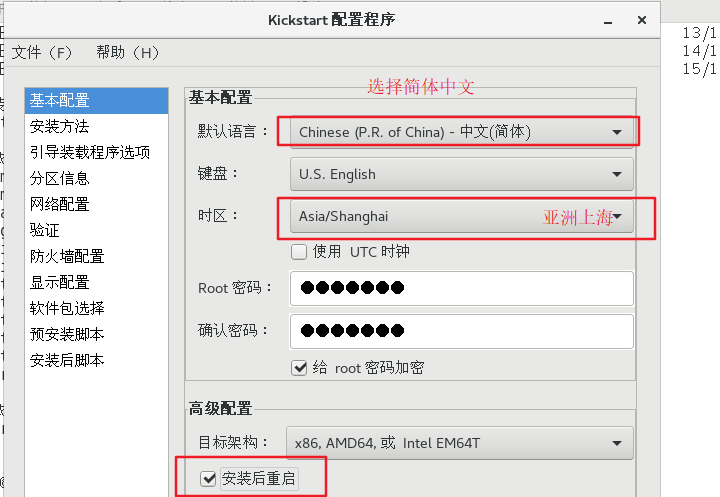Open the 目标架构 architecture dropdown
Screen dimensions: 720x497
pos(460,443)
